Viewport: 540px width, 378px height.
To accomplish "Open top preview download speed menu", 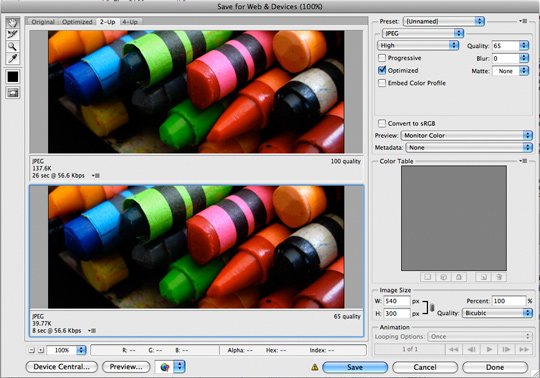I will pyautogui.click(x=95, y=176).
